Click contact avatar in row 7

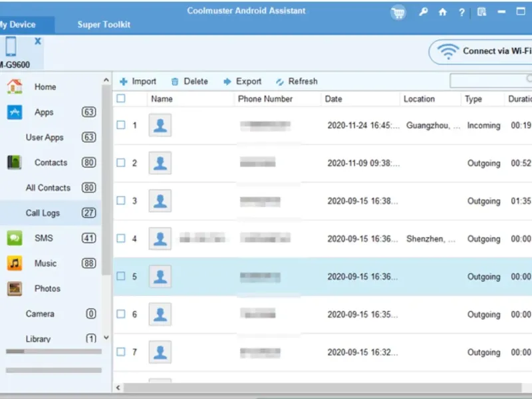[x=160, y=352]
